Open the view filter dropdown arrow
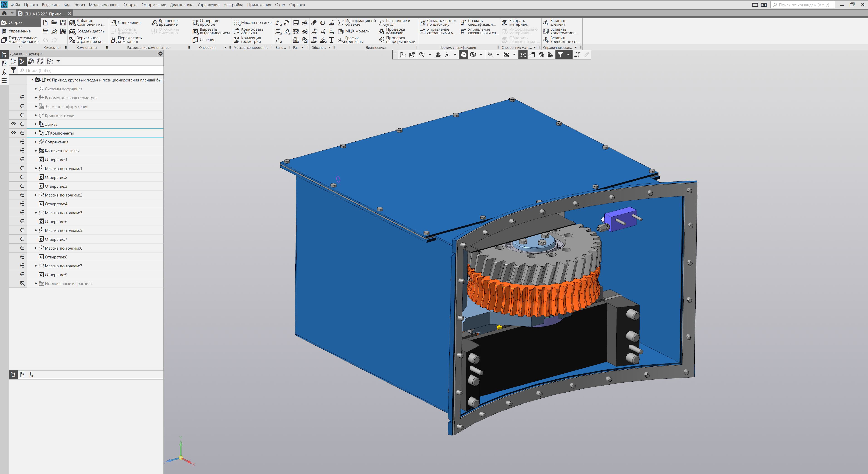Image resolution: width=868 pixels, height=474 pixels. [568, 55]
